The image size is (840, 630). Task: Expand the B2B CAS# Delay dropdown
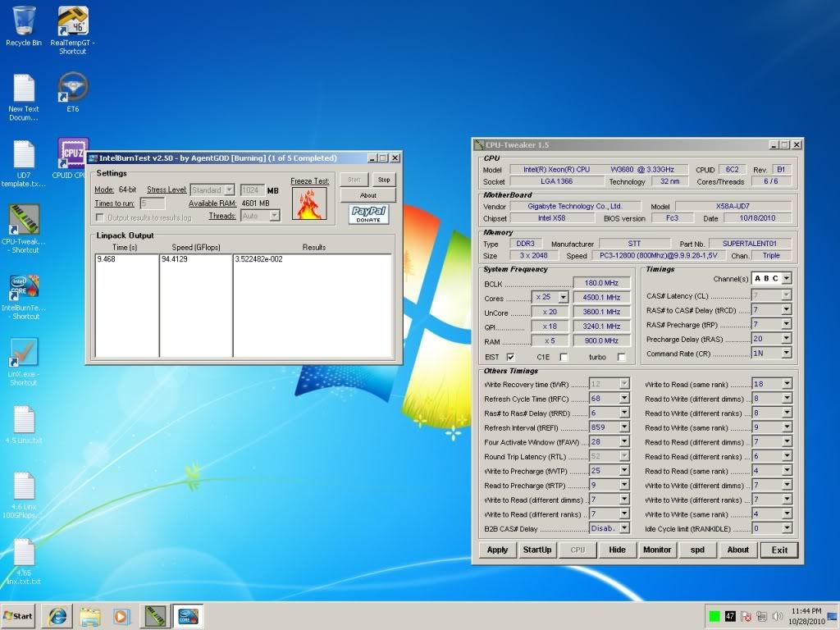click(x=624, y=528)
